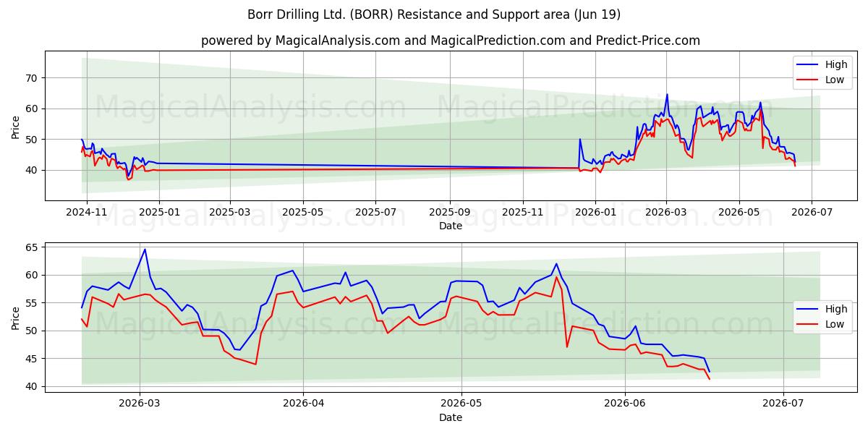Click the 'Price' axis label of bottom chart
Viewport: 868px width, 434px height.
point(16,317)
